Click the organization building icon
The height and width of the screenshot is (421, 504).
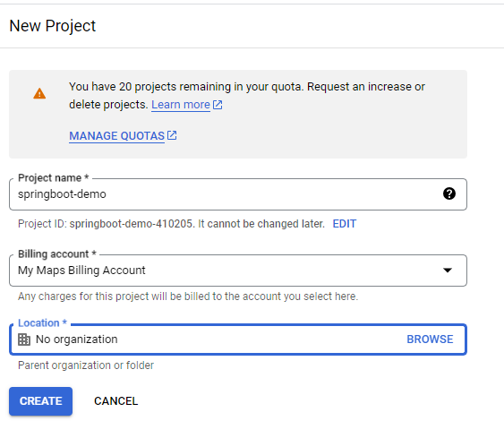(24, 339)
